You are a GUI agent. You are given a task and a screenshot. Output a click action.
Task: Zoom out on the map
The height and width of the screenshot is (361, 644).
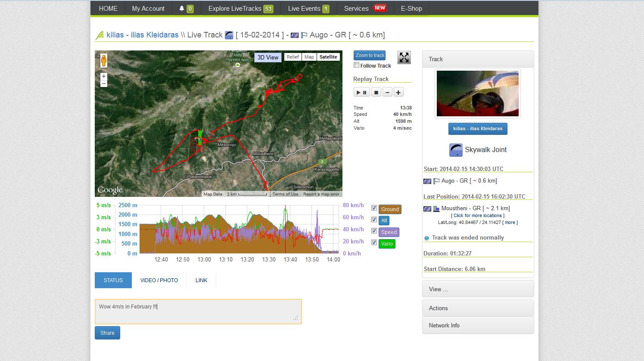coord(104,84)
